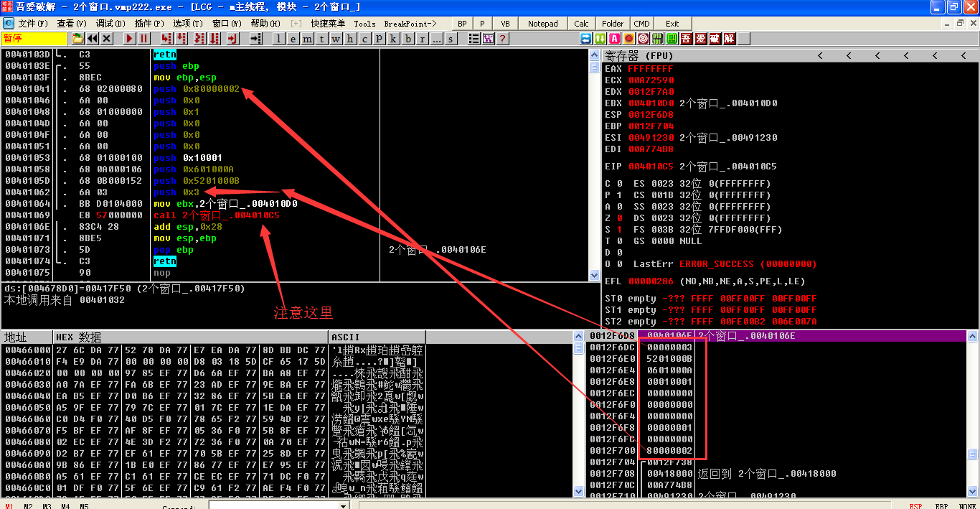The height and width of the screenshot is (509, 980).
Task: Click the red question mark Help icon
Action: pyautogui.click(x=502, y=39)
